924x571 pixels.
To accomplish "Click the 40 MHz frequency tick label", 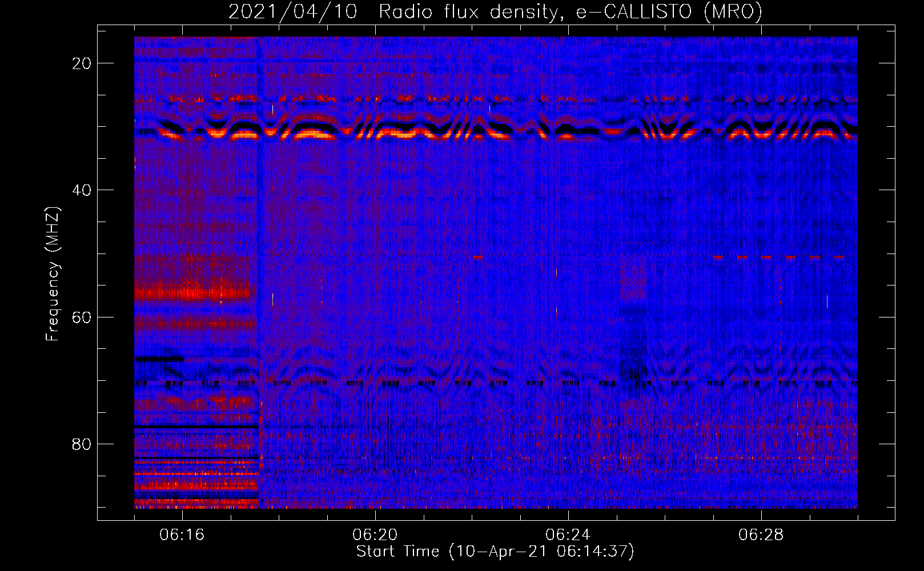I will point(82,190).
